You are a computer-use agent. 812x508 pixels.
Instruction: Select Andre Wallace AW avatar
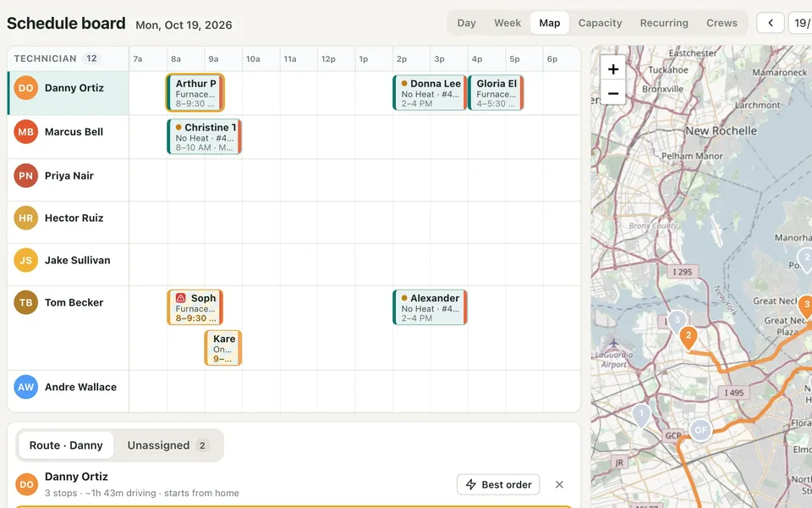pos(26,387)
